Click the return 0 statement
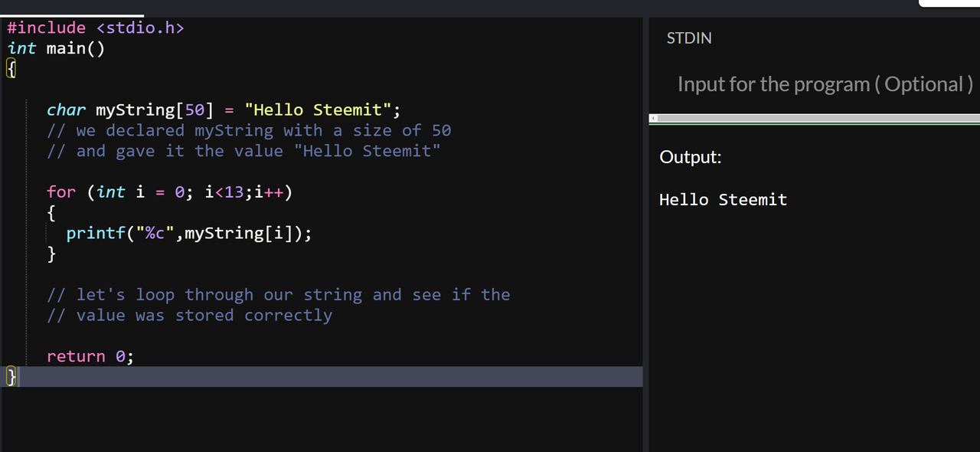 90,356
